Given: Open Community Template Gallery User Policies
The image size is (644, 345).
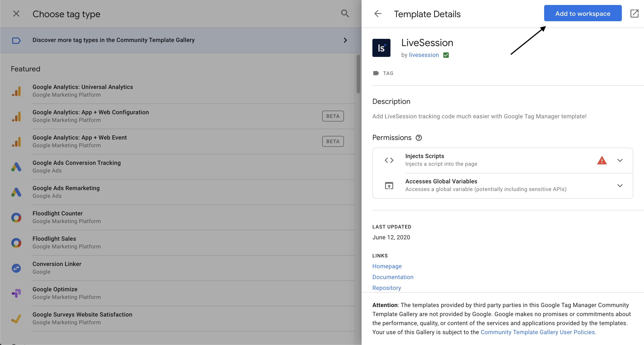Looking at the screenshot, I should (538, 332).
